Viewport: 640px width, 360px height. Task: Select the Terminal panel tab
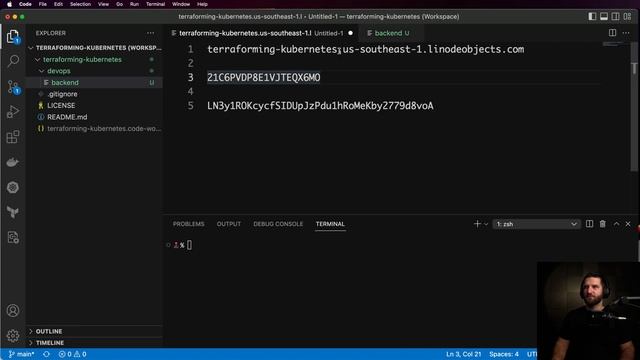pyautogui.click(x=330, y=224)
